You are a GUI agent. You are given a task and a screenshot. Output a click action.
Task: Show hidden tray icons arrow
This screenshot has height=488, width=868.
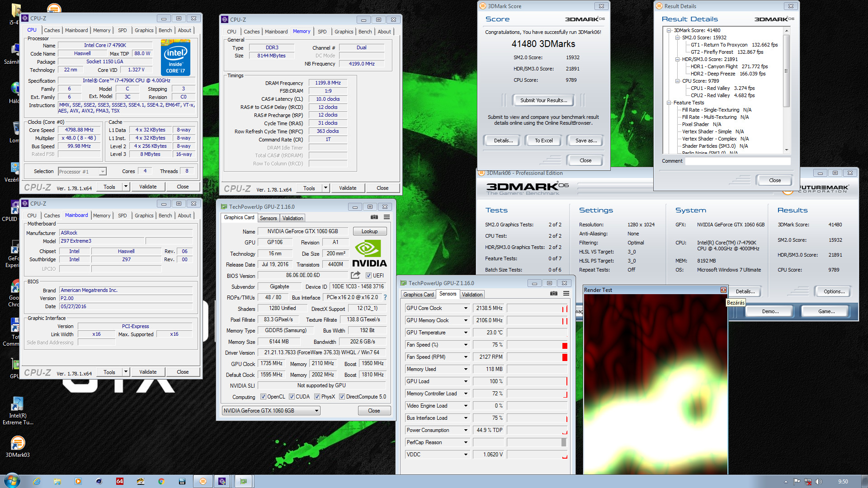coord(786,482)
